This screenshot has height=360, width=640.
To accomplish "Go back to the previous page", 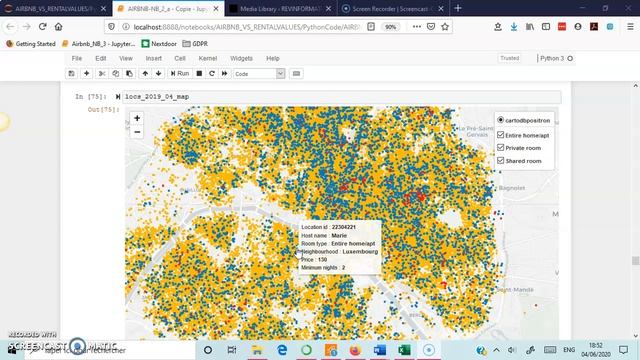I will coord(10,27).
